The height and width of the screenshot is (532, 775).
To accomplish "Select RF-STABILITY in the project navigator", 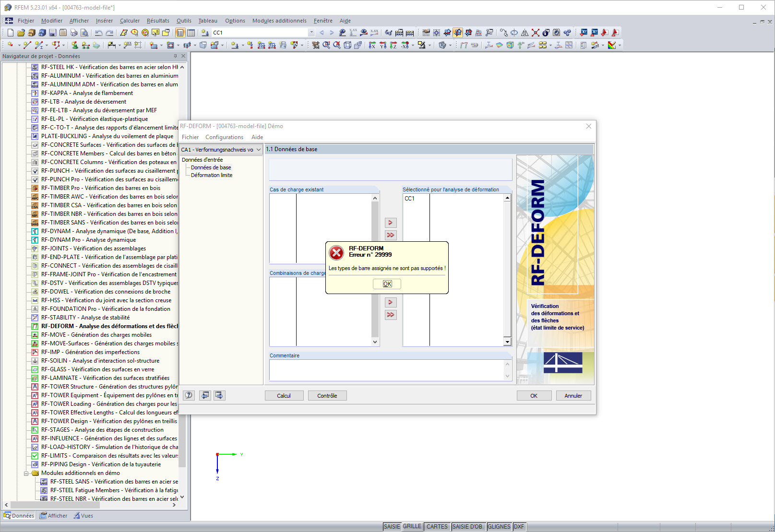I will click(85, 318).
